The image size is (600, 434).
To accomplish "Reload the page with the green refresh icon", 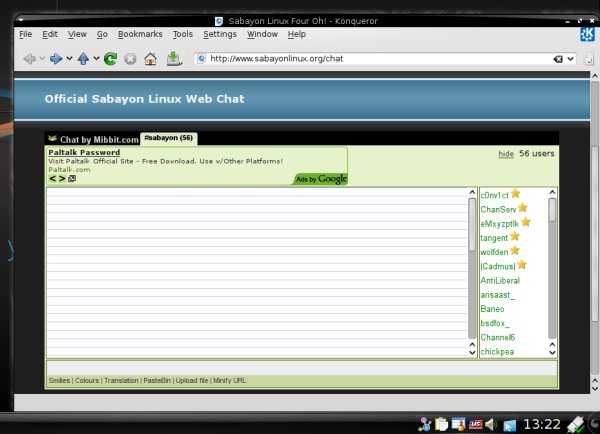I will click(111, 59).
